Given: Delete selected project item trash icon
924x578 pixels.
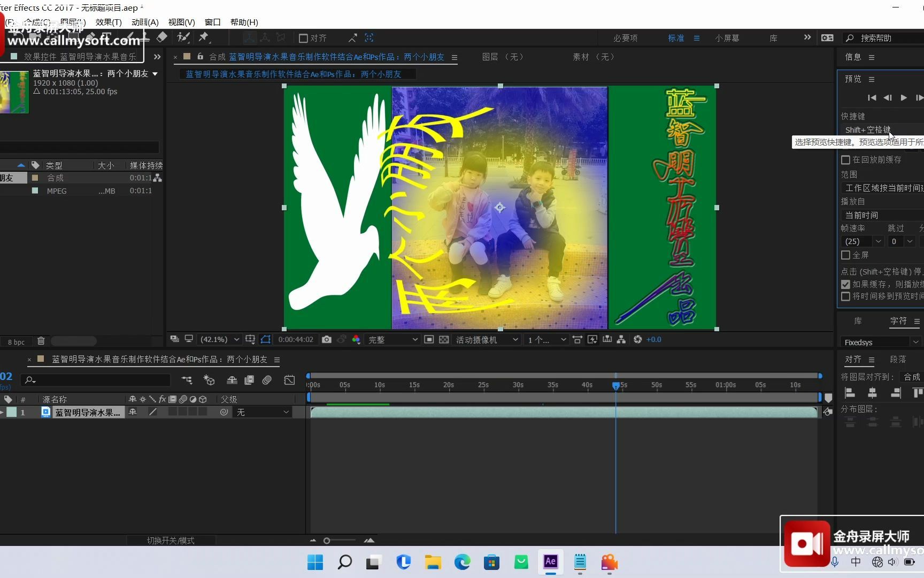Looking at the screenshot, I should [x=41, y=341].
